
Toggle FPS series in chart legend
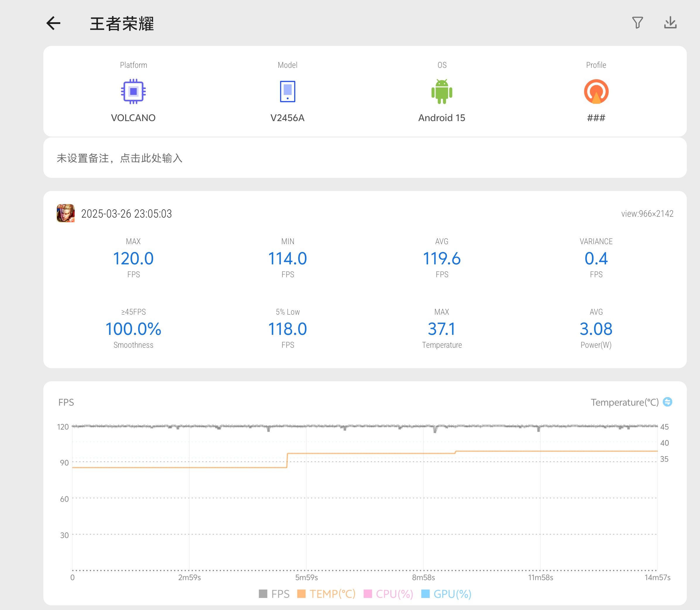coord(274,594)
